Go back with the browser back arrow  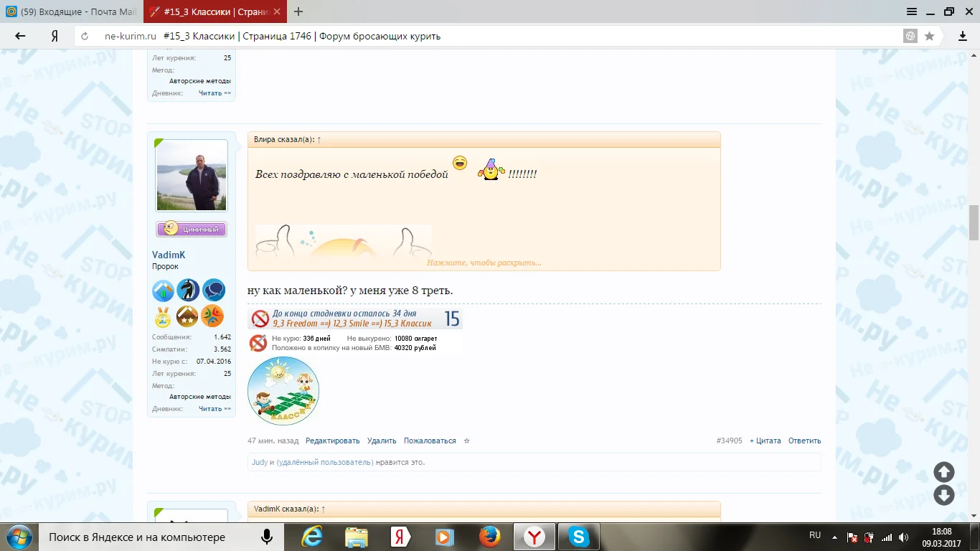coord(20,36)
